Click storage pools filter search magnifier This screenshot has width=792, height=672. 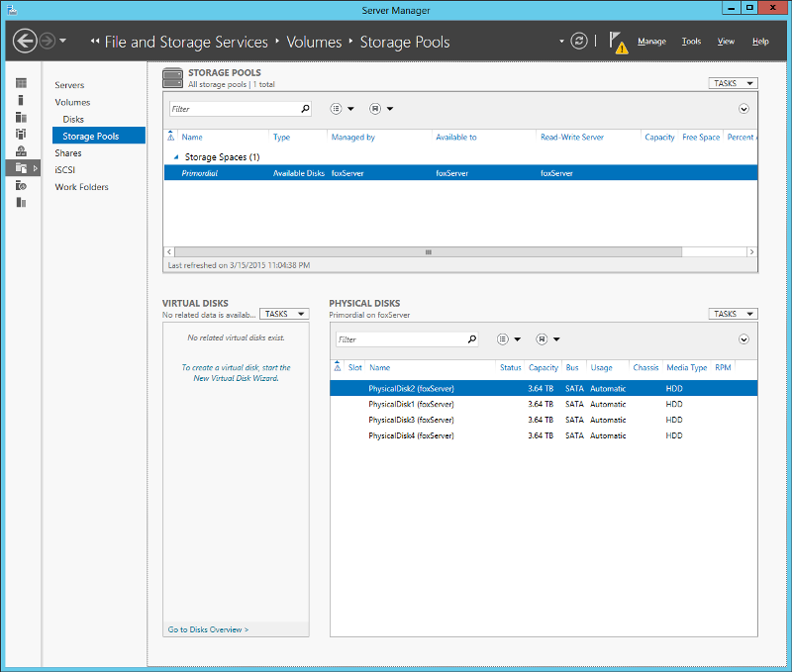point(305,109)
